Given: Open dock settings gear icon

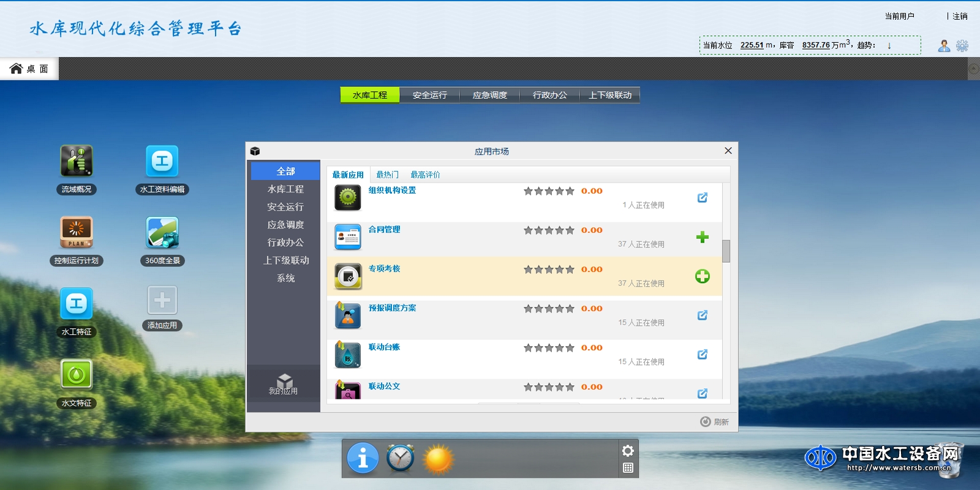Looking at the screenshot, I should point(628,451).
